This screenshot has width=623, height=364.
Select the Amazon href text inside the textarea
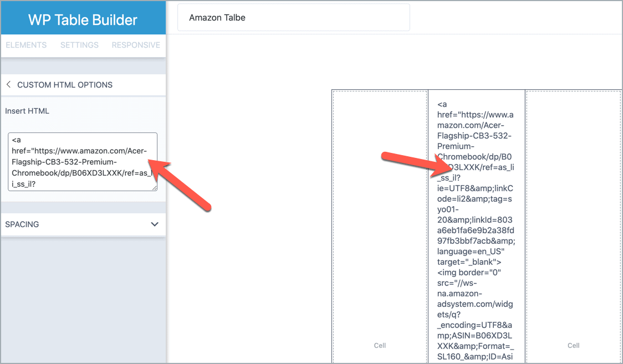tap(78, 151)
